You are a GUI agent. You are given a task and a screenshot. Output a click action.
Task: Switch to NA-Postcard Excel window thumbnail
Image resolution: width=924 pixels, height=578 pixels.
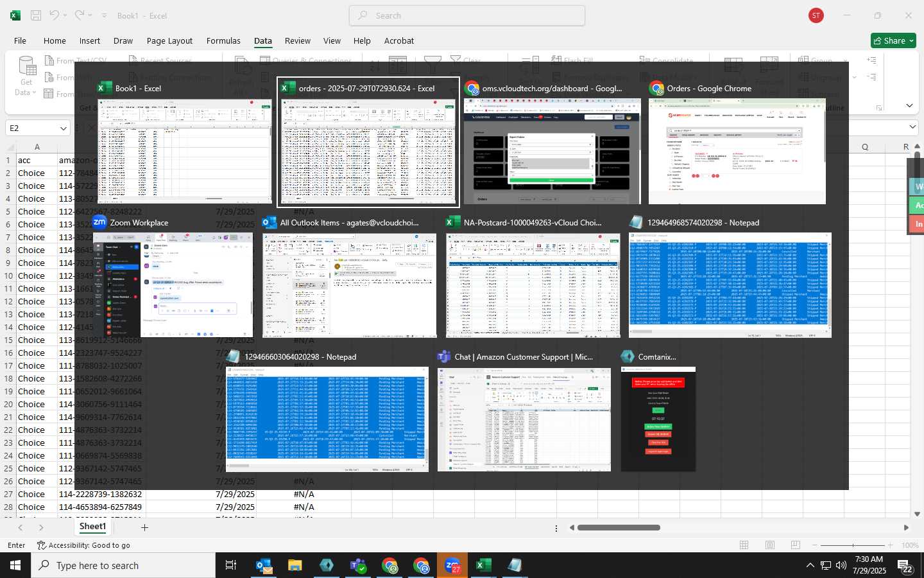[x=533, y=277]
